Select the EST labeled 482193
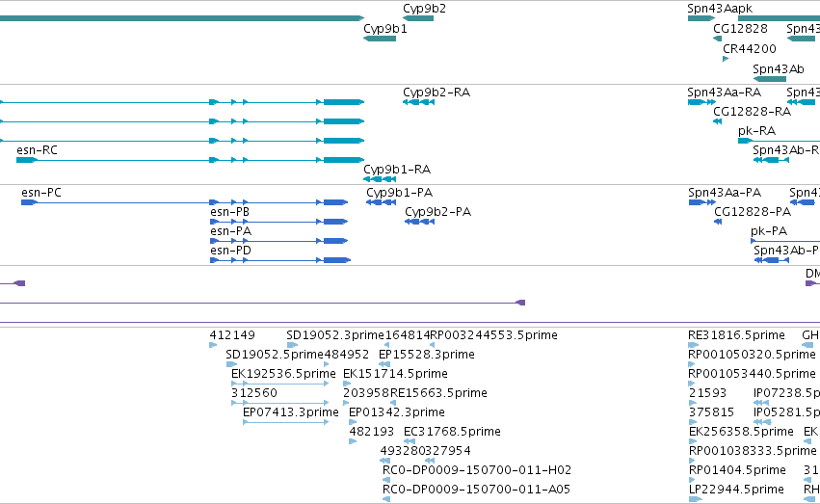The height and width of the screenshot is (504, 820). coord(372,432)
